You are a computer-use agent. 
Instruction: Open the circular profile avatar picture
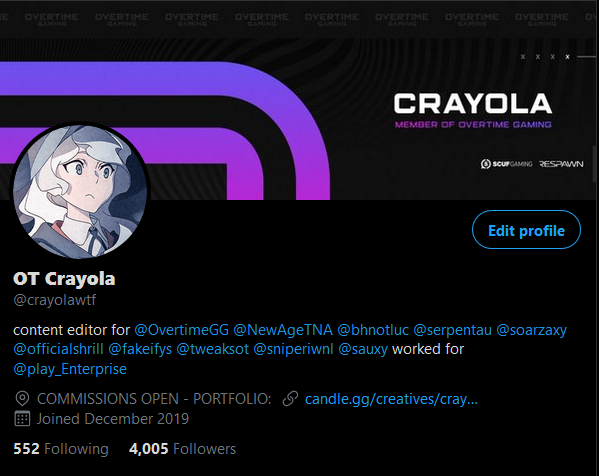[80, 191]
